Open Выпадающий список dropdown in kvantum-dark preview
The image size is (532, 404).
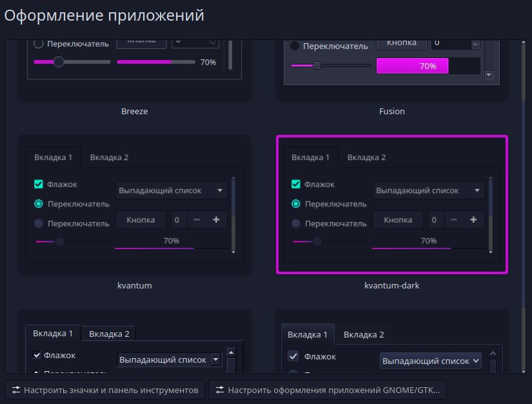pos(429,190)
